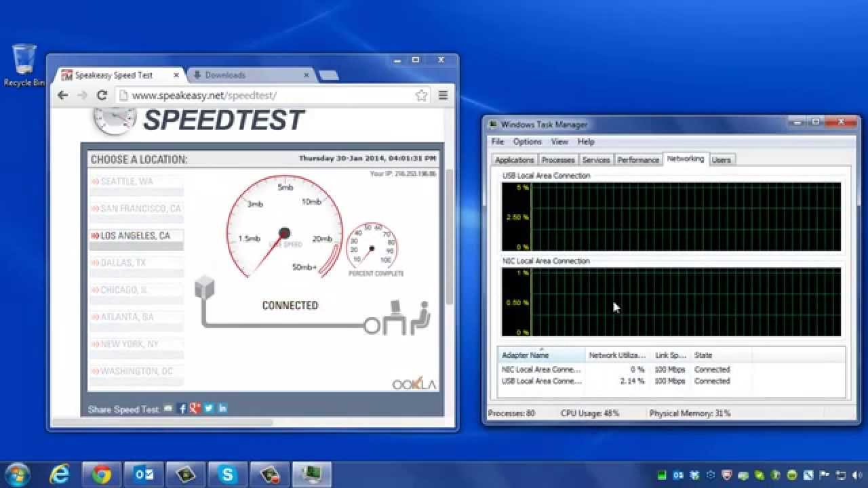Image resolution: width=868 pixels, height=488 pixels.
Task: Click the volume speaker tray icon
Action: 856,475
